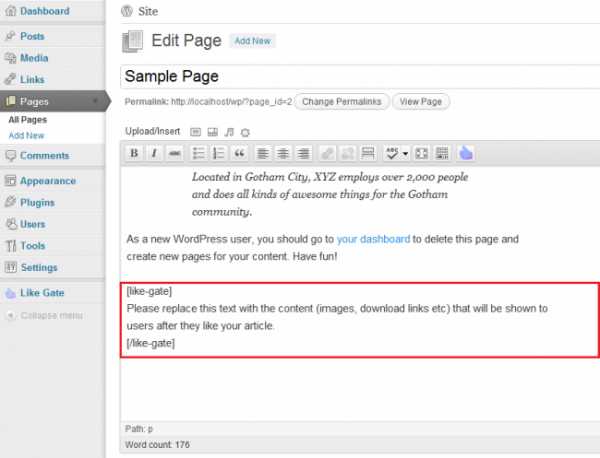The height and width of the screenshot is (458, 600).
Task: Insert an unordered bullet list
Action: (199, 153)
